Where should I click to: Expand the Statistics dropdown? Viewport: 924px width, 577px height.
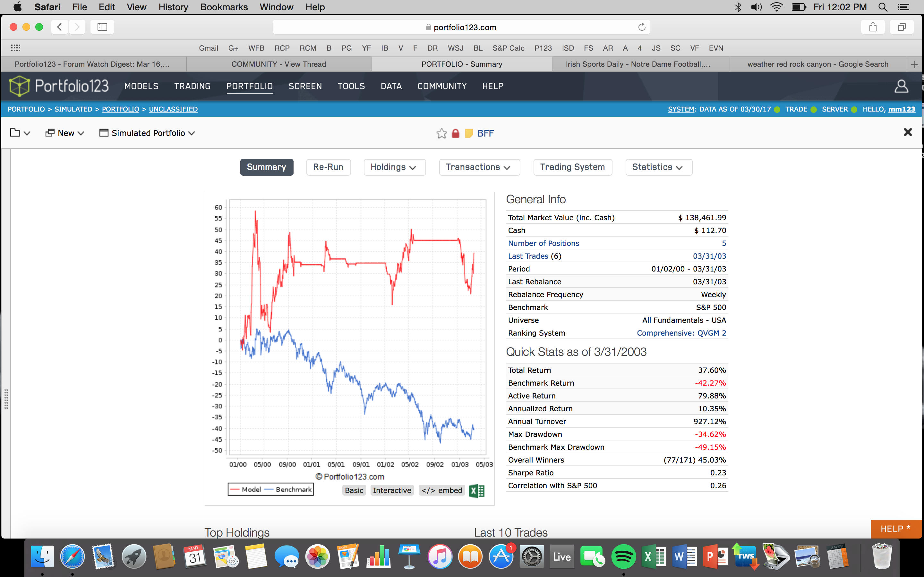pyautogui.click(x=658, y=167)
